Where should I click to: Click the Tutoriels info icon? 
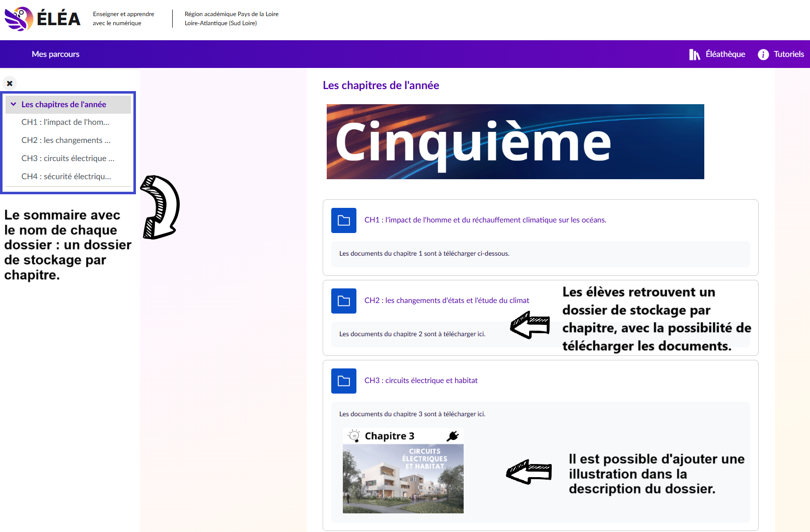(x=763, y=54)
